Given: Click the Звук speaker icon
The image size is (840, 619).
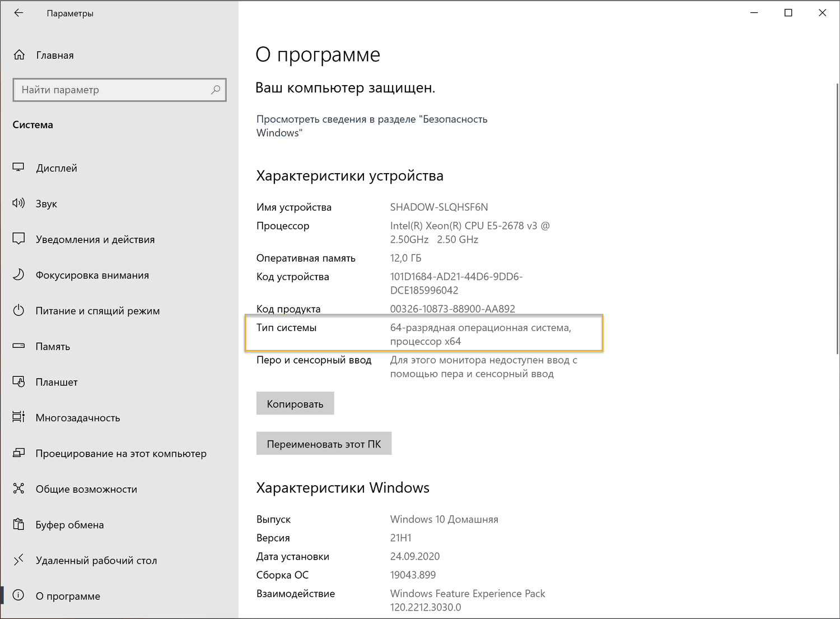Looking at the screenshot, I should click(x=18, y=203).
